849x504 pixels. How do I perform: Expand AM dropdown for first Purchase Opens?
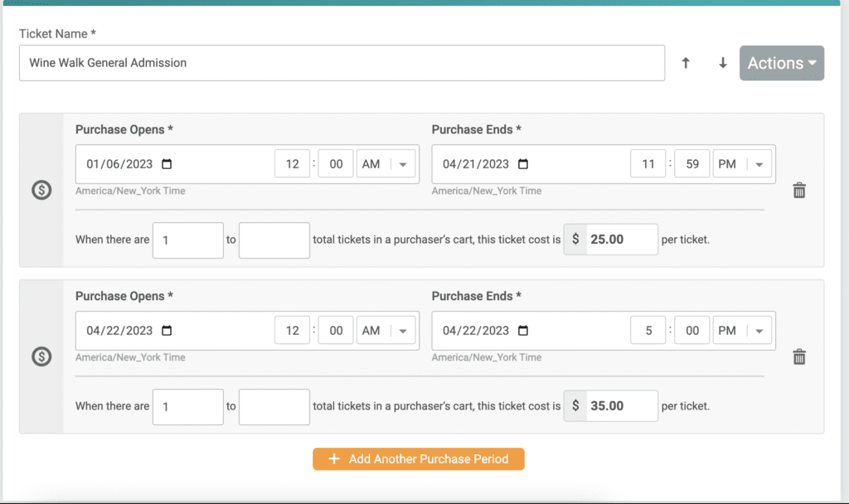[386, 164]
